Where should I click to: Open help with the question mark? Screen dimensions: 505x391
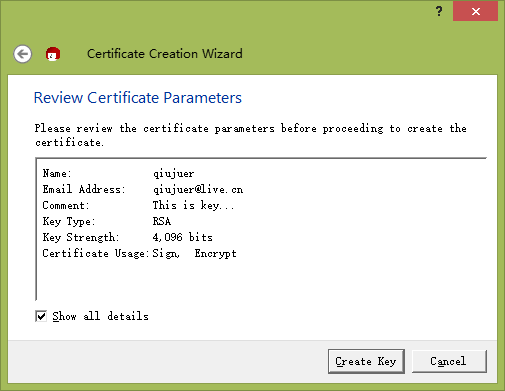(439, 11)
